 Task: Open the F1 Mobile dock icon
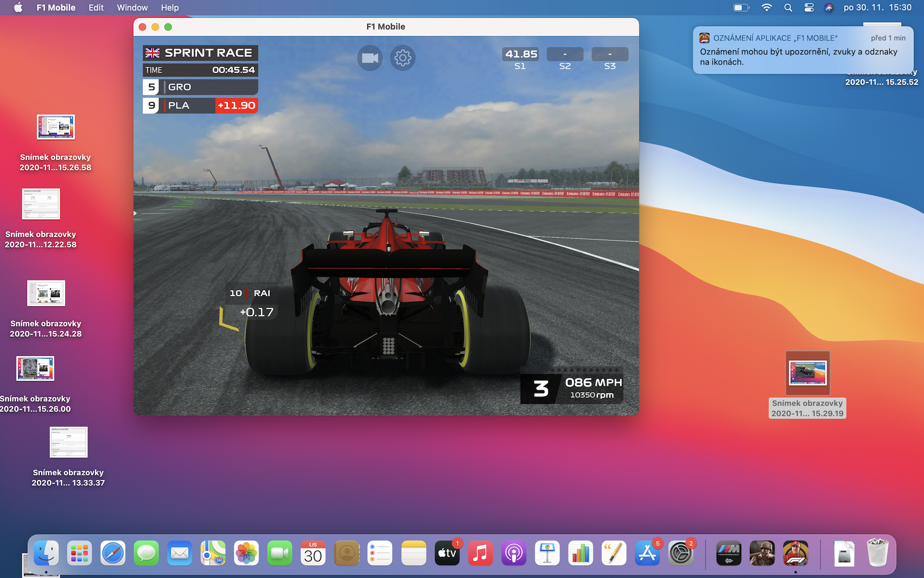tap(796, 553)
